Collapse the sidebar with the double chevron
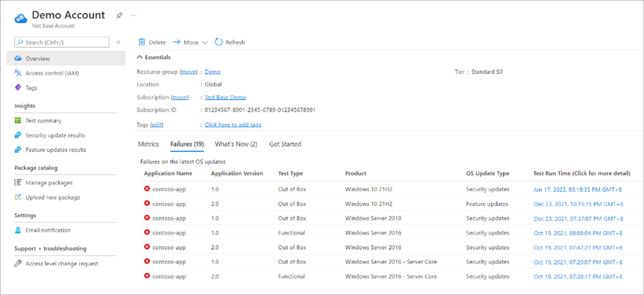 click(x=118, y=42)
